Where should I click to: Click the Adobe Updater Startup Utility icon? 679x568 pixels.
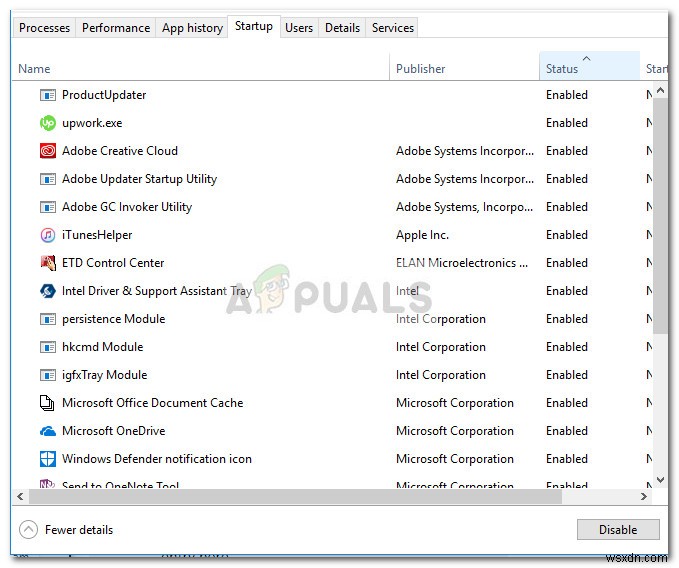pos(48,179)
